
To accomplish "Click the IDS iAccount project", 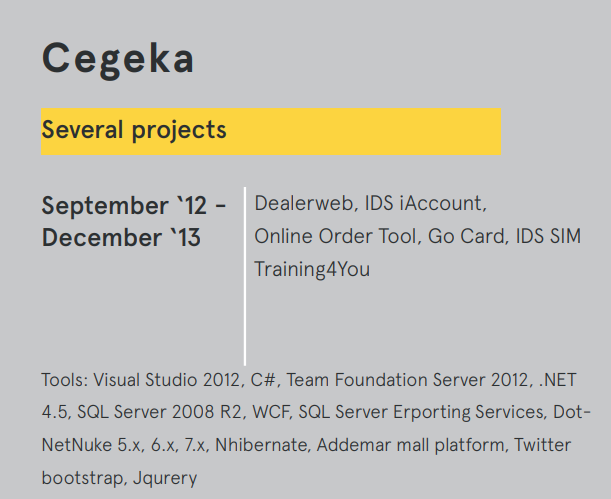I will tap(425, 204).
